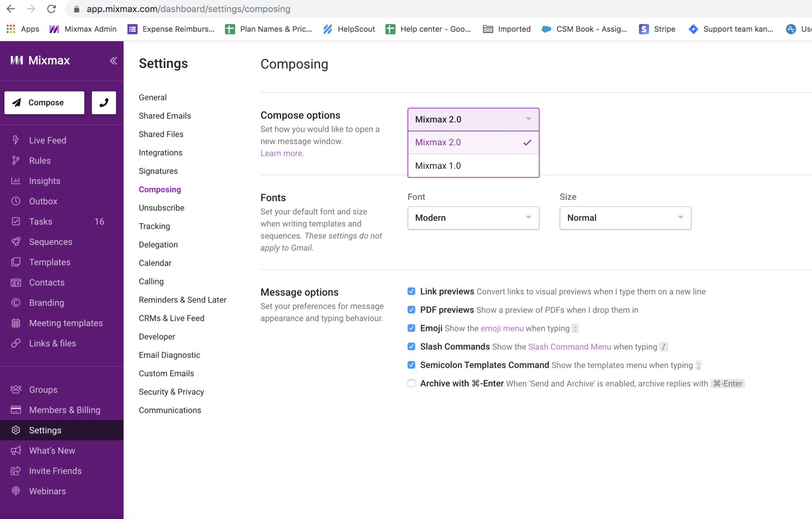Click the What's New megaphone icon
This screenshot has height=519, width=812.
[15, 450]
